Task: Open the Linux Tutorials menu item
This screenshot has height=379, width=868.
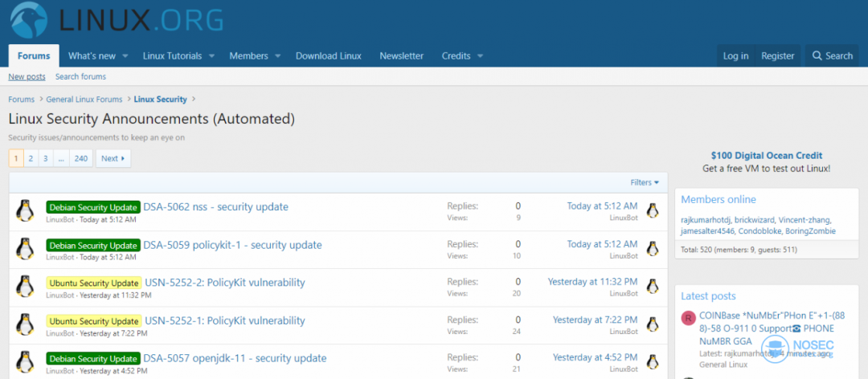Action: tap(172, 56)
